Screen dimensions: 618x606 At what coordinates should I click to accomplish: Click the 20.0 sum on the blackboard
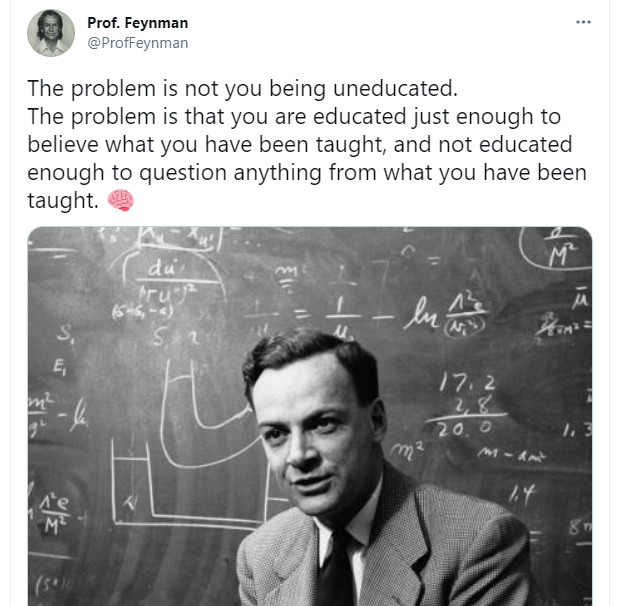pyautogui.click(x=465, y=428)
